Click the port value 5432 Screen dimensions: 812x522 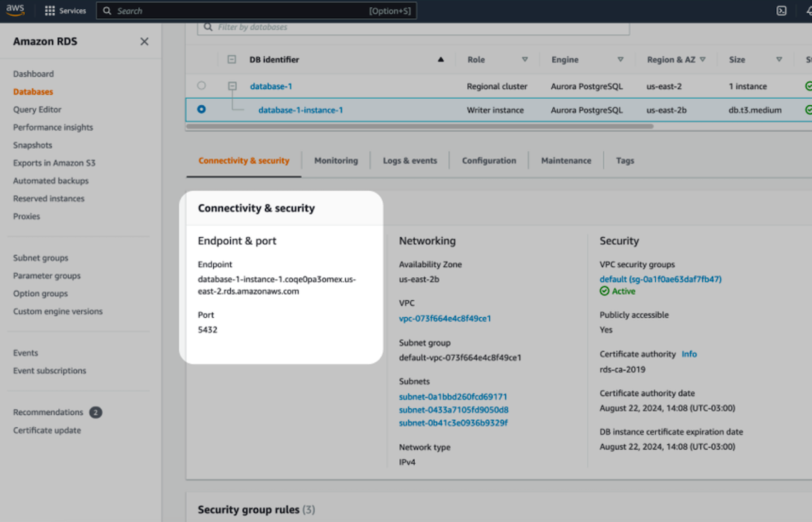[208, 330]
